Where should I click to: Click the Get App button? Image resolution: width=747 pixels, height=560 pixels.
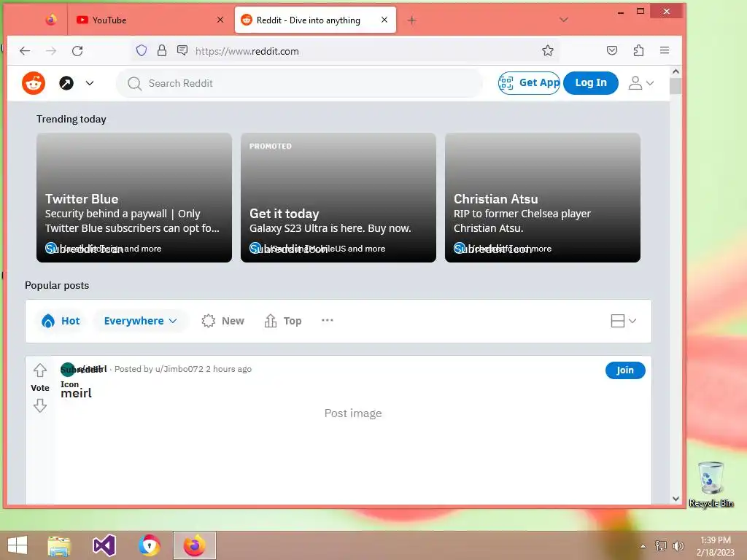point(529,83)
